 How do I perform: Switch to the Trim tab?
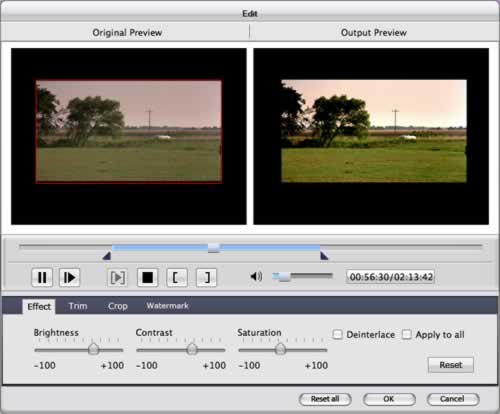(x=78, y=306)
